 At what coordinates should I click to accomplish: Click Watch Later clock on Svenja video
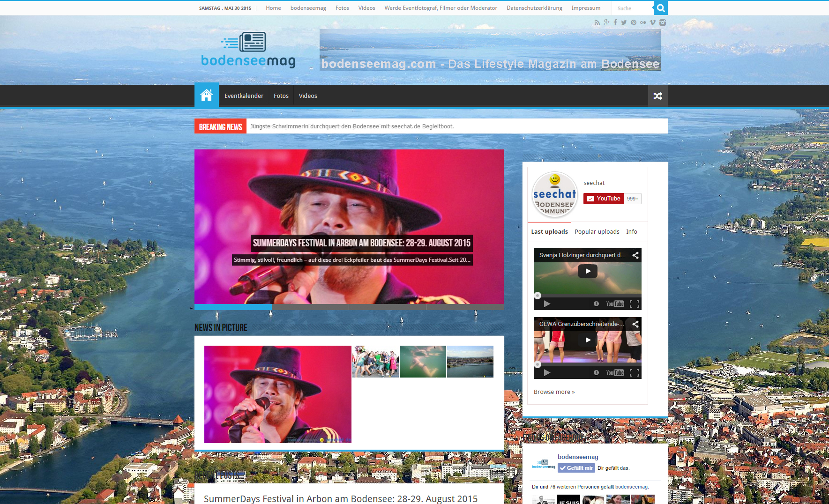pos(596,304)
